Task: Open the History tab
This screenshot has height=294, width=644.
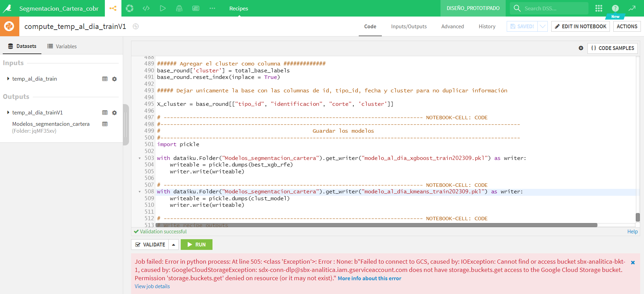Action: coord(487,27)
